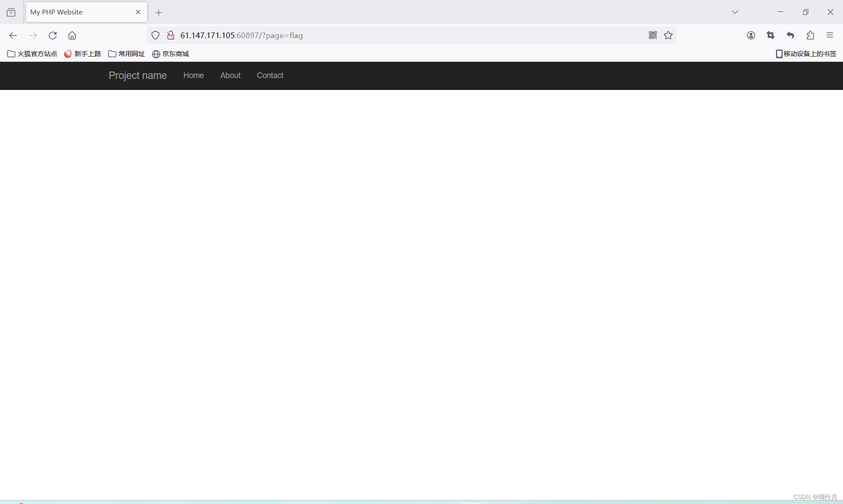This screenshot has width=843, height=504.
Task: Expand the list all tabs chevron
Action: tap(735, 12)
